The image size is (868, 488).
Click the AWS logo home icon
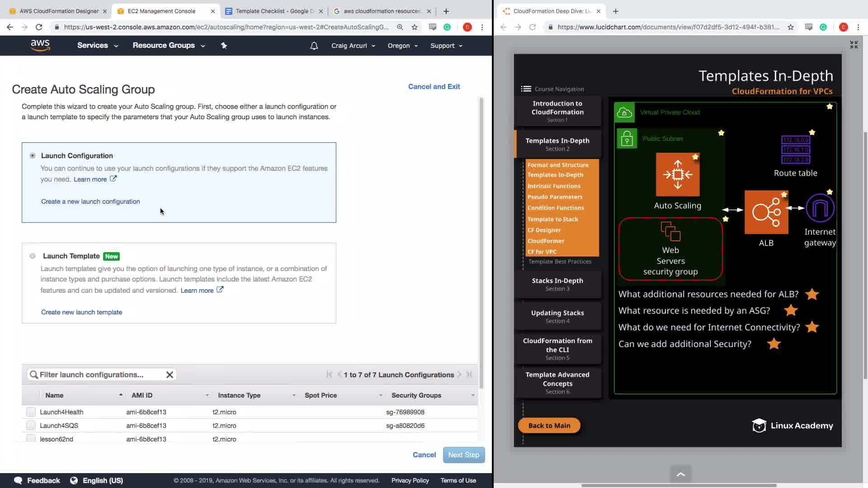click(x=40, y=45)
